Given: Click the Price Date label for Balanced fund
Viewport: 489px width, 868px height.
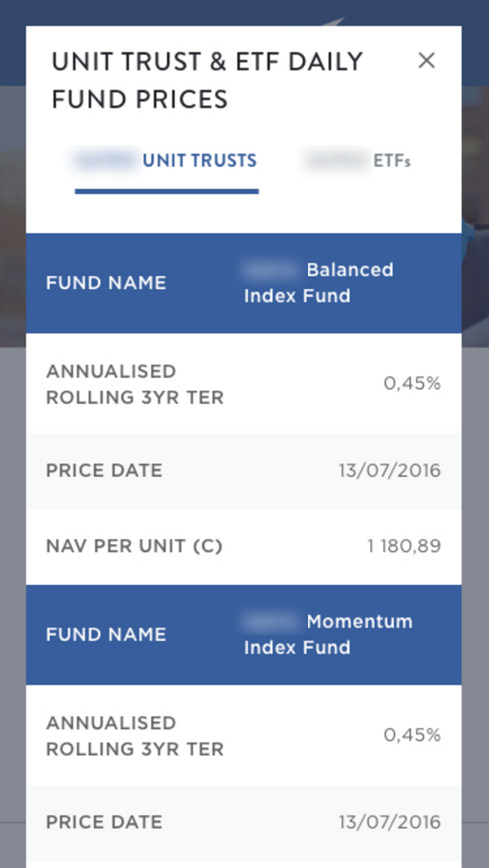Looking at the screenshot, I should click(104, 471).
